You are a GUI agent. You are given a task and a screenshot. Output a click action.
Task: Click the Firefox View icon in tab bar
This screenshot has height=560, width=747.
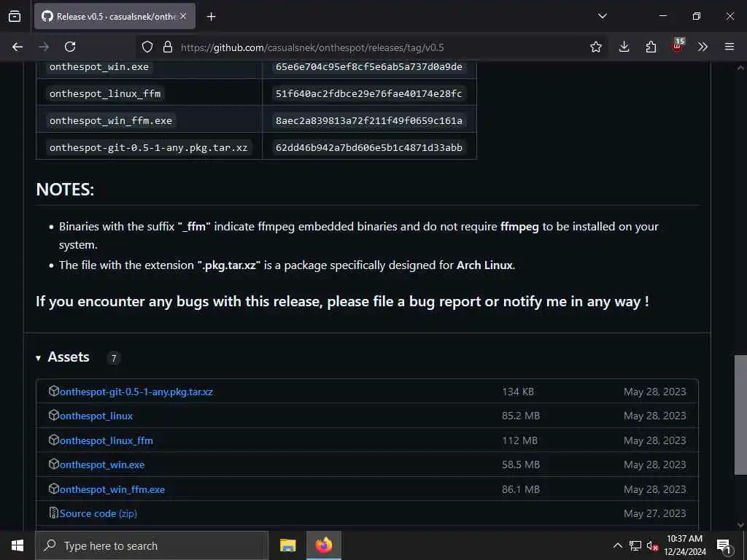pyautogui.click(x=15, y=16)
